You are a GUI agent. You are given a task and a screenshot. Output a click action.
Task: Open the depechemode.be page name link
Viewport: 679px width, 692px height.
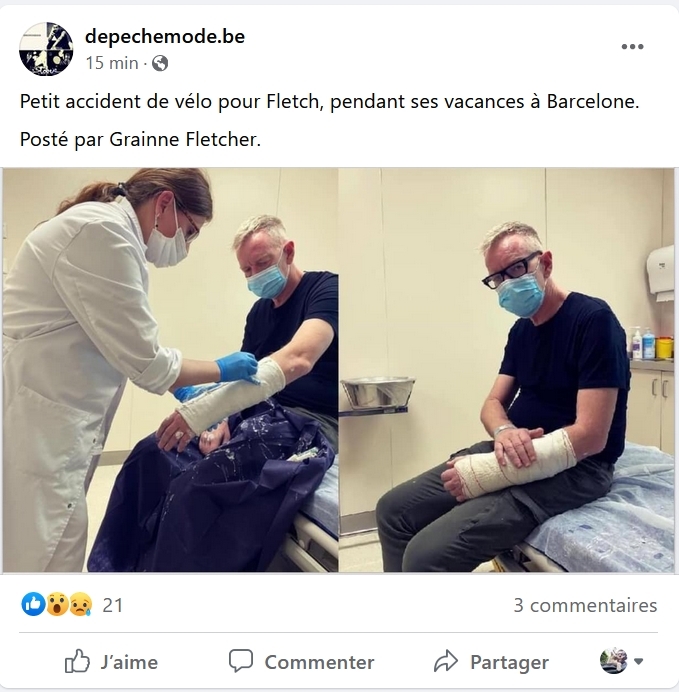pyautogui.click(x=165, y=36)
